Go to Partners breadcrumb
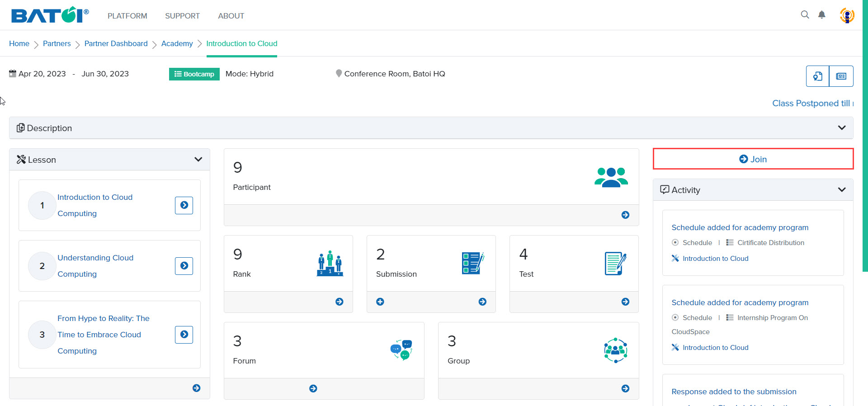Screen dimensions: 868x406 57,43
